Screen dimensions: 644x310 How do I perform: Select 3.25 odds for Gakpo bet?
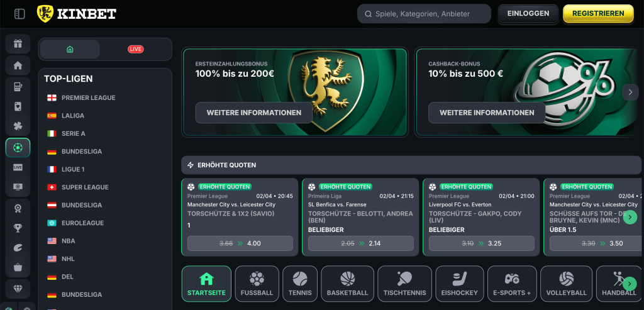point(481,243)
